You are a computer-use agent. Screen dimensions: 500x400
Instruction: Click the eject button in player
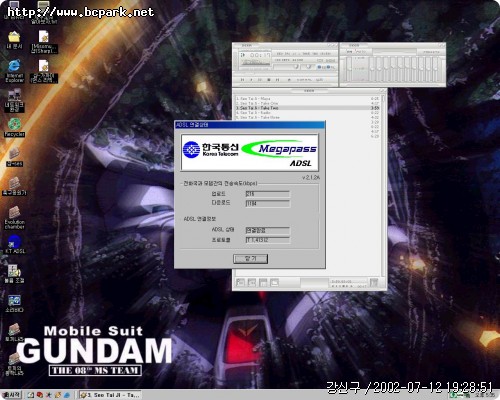(289, 80)
